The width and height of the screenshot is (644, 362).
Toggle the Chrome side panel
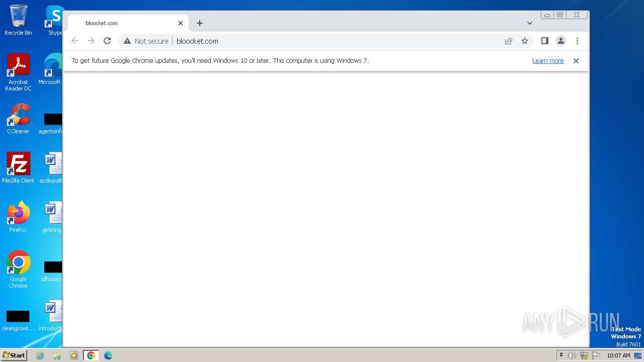coord(544,41)
